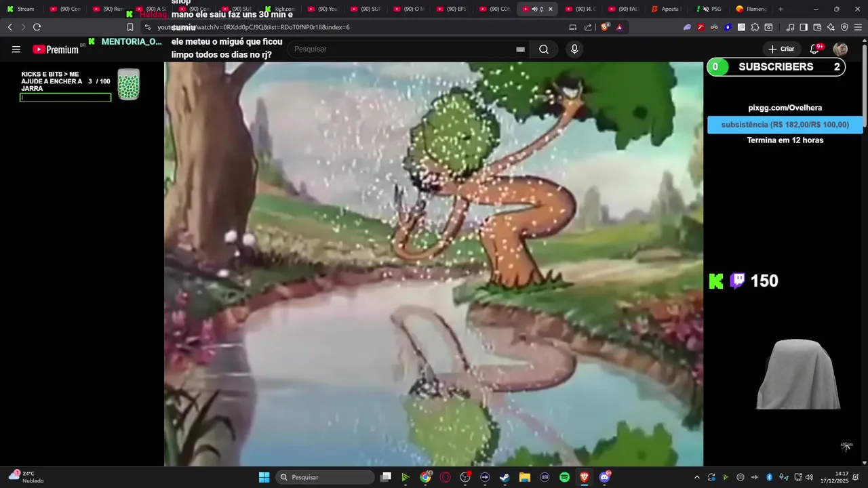The height and width of the screenshot is (488, 868).
Task: Open the YouTube account avatar menu
Action: pos(840,49)
